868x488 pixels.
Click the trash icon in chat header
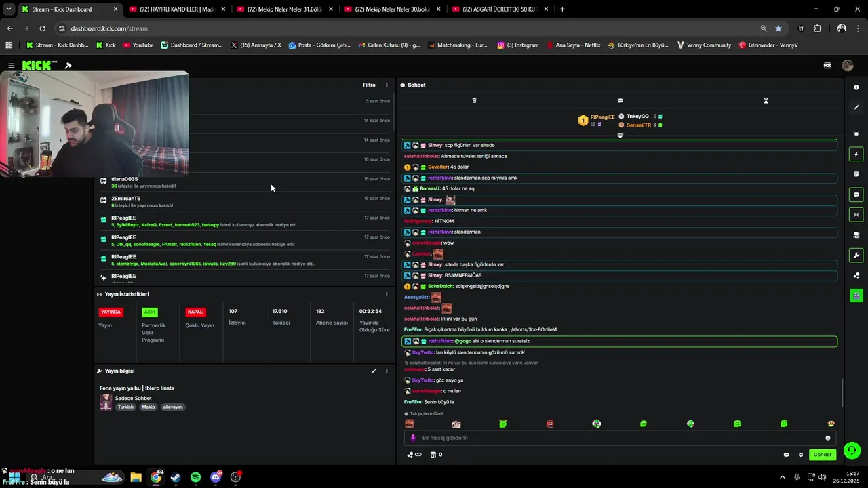click(474, 100)
